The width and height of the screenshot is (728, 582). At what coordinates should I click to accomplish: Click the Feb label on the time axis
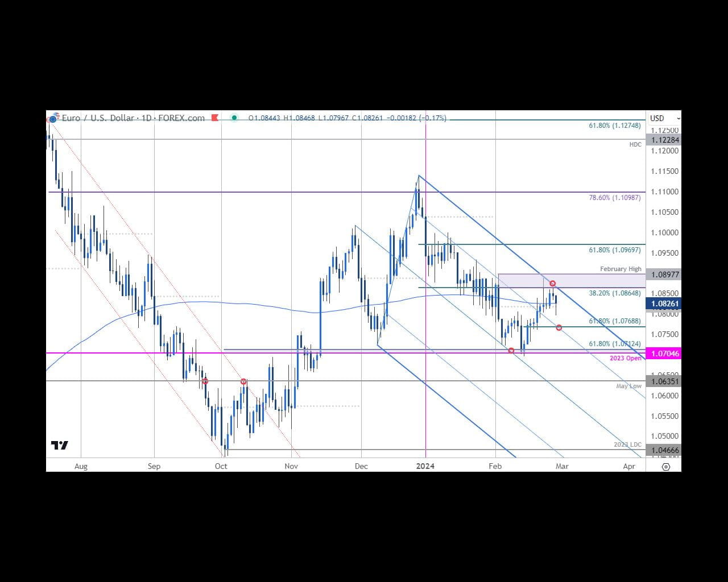pyautogui.click(x=495, y=466)
